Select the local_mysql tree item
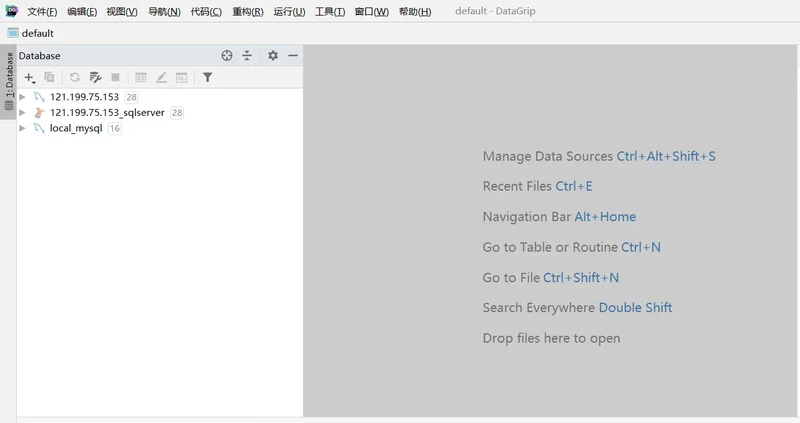The height and width of the screenshot is (423, 800). coord(76,128)
